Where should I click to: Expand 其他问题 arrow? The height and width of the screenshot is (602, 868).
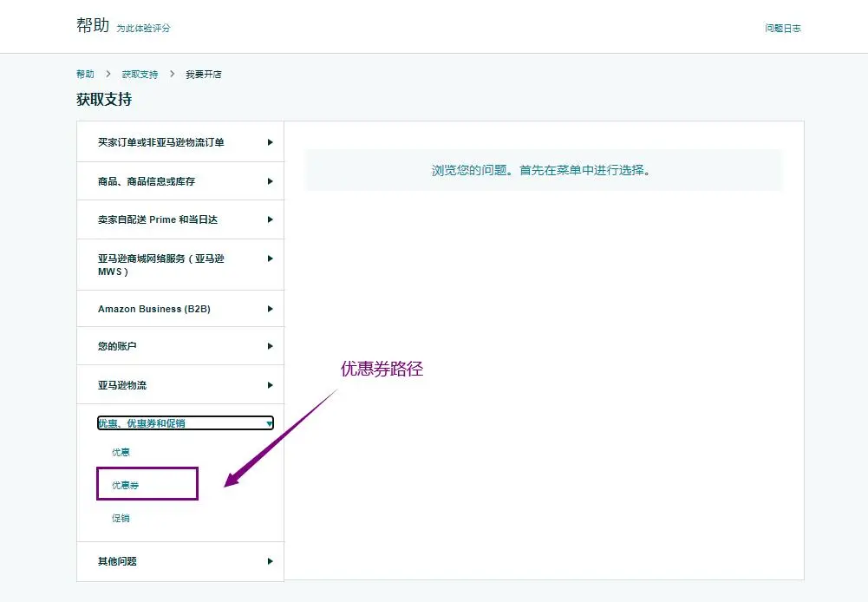(x=271, y=561)
